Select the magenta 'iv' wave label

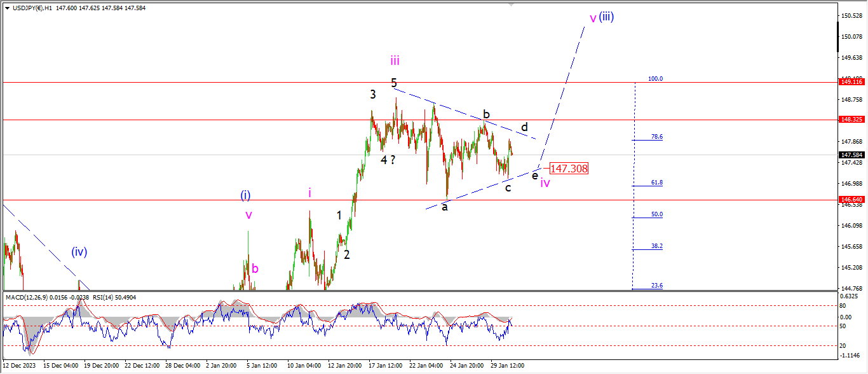pos(545,183)
